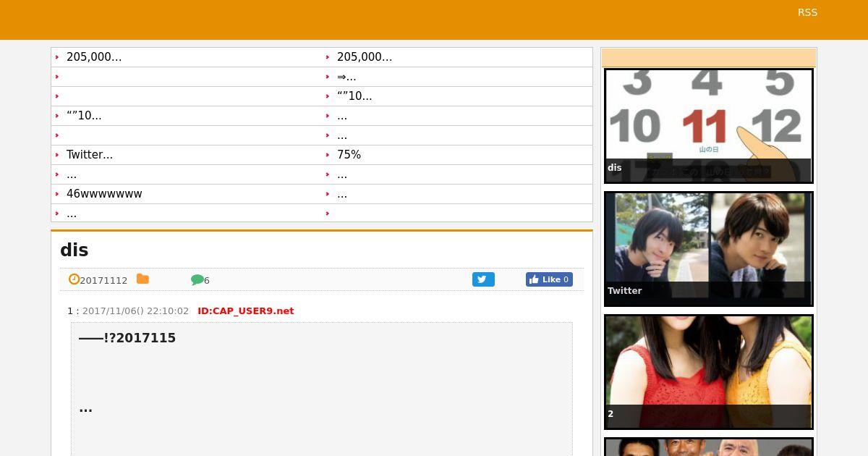Open the thumbnail labeled '2' with two women
Image resolution: width=868 pixels, height=456 pixels.
pos(709,372)
